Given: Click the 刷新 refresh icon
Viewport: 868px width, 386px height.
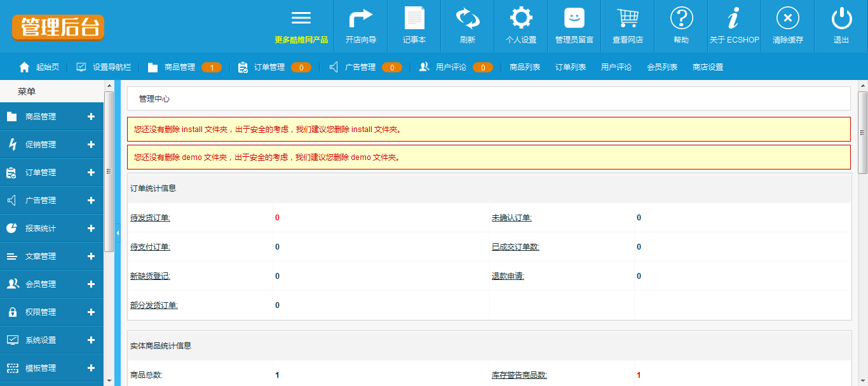Looking at the screenshot, I should [x=468, y=18].
